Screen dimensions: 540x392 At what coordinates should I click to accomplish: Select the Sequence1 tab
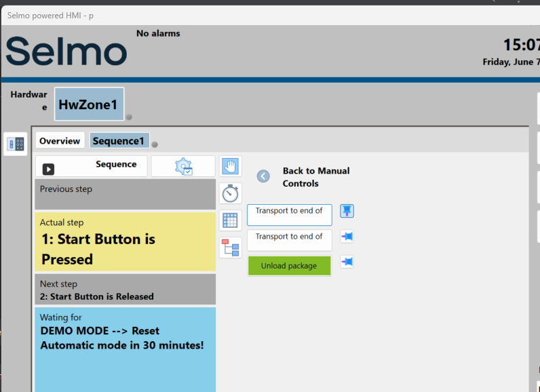pyautogui.click(x=119, y=141)
